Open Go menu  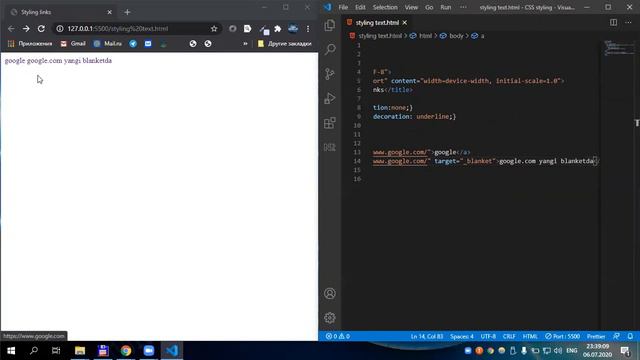click(x=429, y=7)
